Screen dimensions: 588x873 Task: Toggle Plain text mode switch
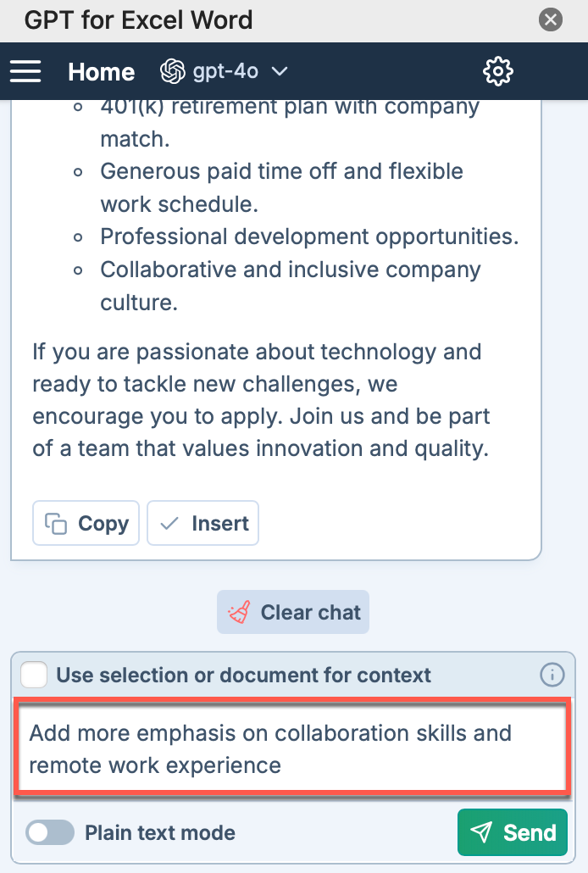50,832
